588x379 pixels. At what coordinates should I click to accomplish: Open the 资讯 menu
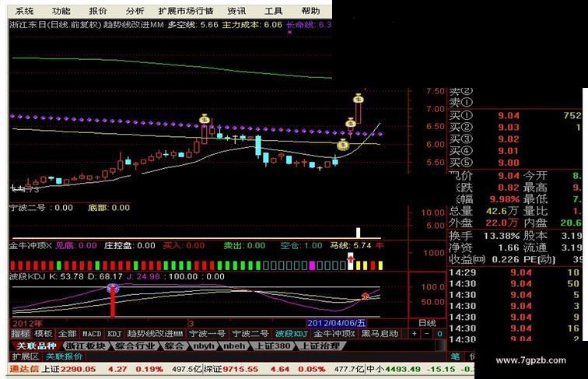click(x=236, y=11)
